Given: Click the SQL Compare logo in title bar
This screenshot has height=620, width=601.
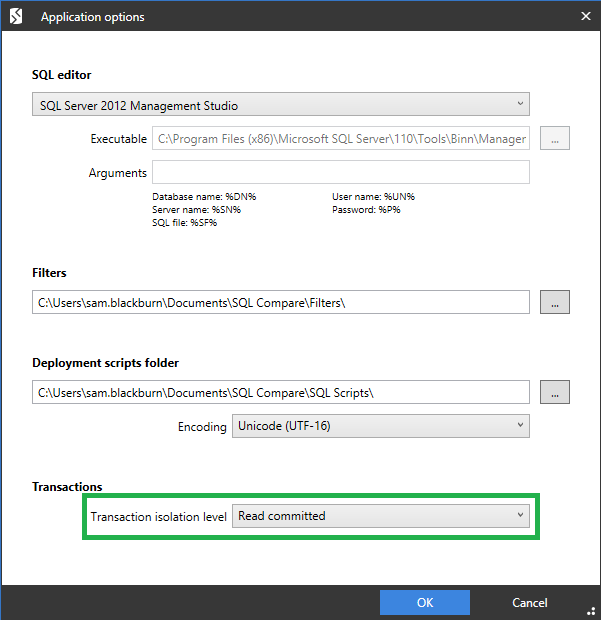Looking at the screenshot, I should click(x=16, y=16).
